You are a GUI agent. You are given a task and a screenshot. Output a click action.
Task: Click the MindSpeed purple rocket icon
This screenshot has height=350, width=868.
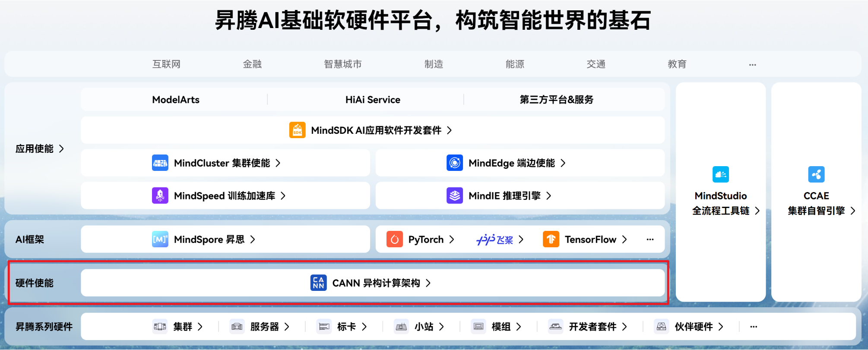160,196
